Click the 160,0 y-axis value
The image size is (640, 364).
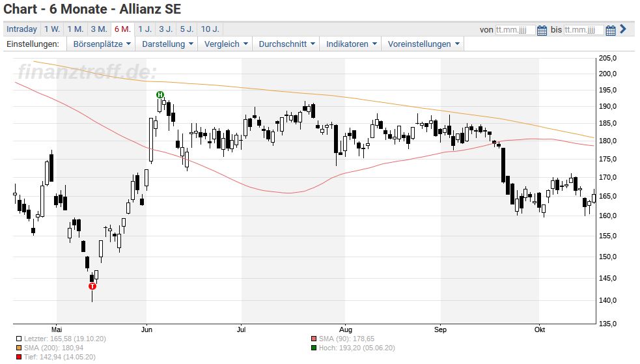pyautogui.click(x=607, y=216)
